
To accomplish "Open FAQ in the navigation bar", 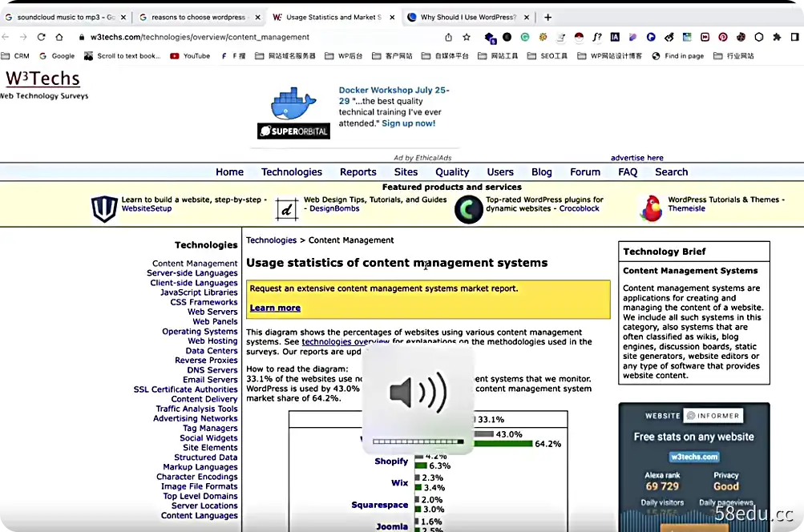I will (628, 172).
